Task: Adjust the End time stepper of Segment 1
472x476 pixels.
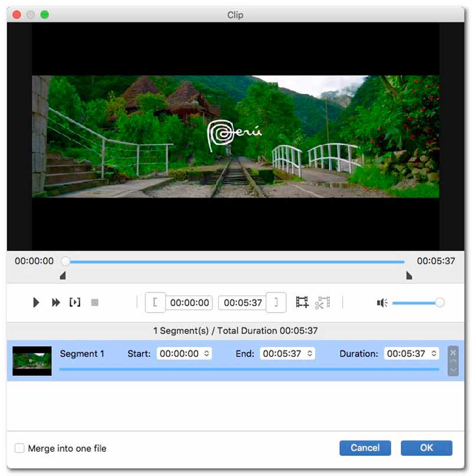Action: [x=310, y=354]
